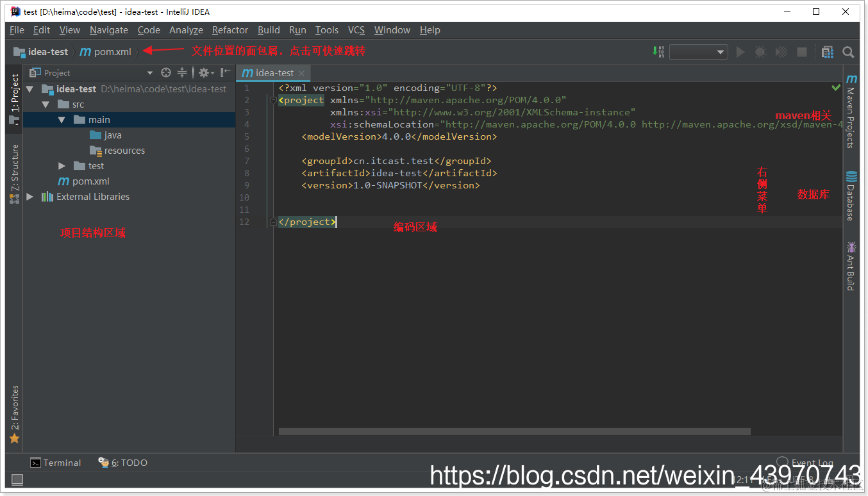The height and width of the screenshot is (496, 868).
Task: Click fold marker beside closing project tag
Action: [273, 222]
